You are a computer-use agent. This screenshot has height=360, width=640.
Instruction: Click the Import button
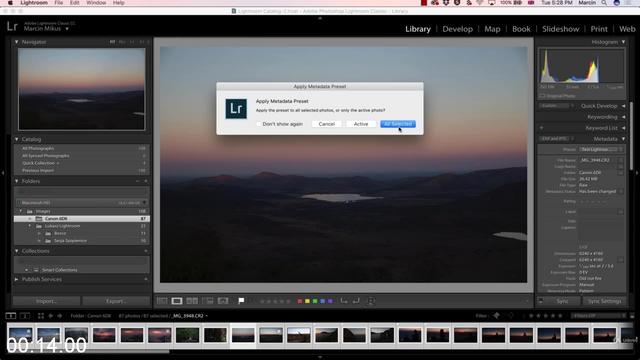pos(47,301)
